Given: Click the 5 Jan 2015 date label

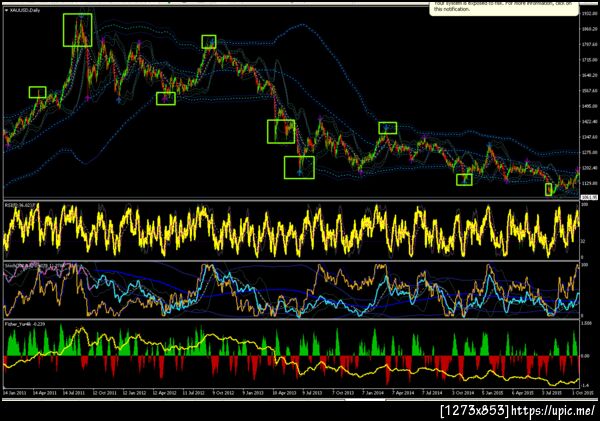Looking at the screenshot, I should pyautogui.click(x=492, y=393).
